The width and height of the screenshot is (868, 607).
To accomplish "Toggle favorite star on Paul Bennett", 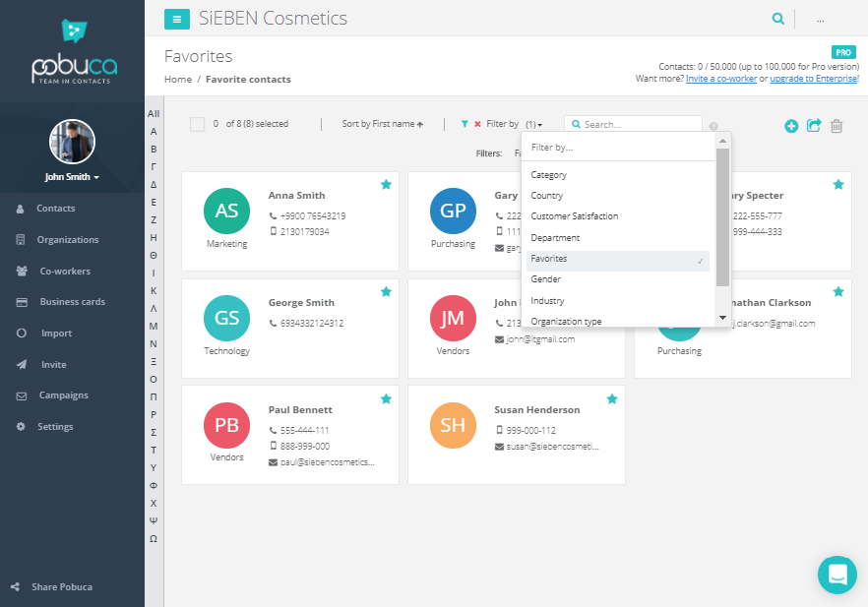I will coord(387,399).
